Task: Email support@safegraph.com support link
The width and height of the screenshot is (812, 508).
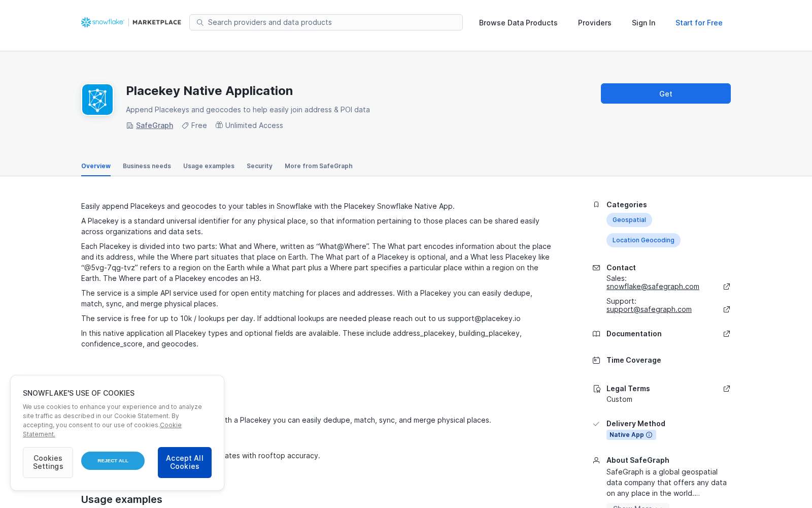Action: click(x=649, y=309)
